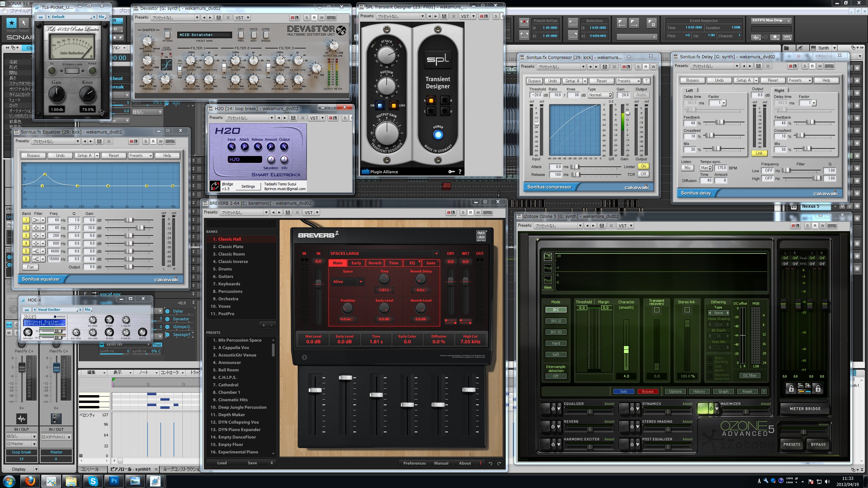Screen dimensions: 868x488
Task: Click the Plugin Alliance key icon
Action: pyautogui.click(x=451, y=172)
